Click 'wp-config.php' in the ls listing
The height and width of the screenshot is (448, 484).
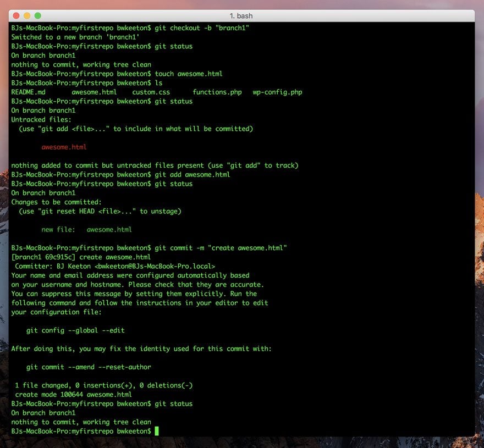[x=278, y=92]
